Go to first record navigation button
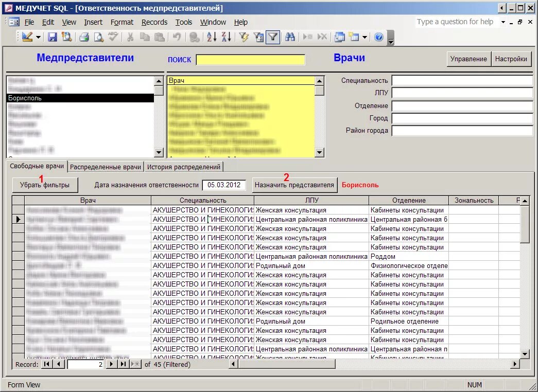The height and width of the screenshot is (392, 538). point(46,364)
